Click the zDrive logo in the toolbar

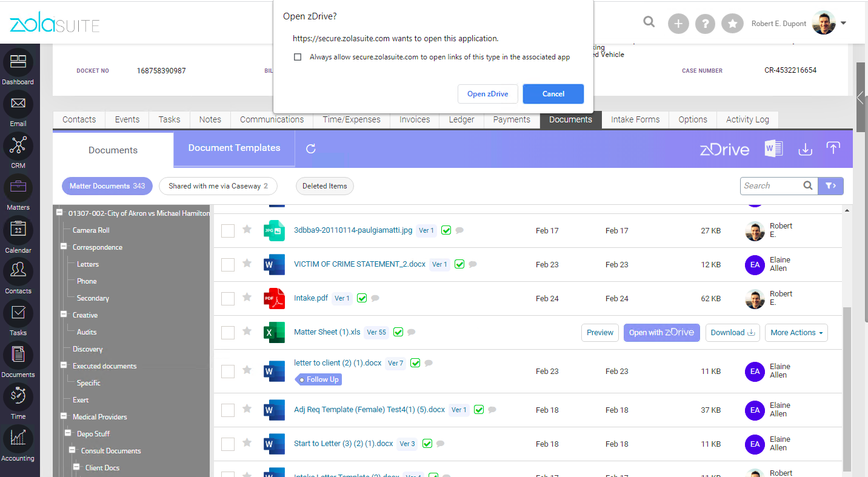pyautogui.click(x=724, y=149)
